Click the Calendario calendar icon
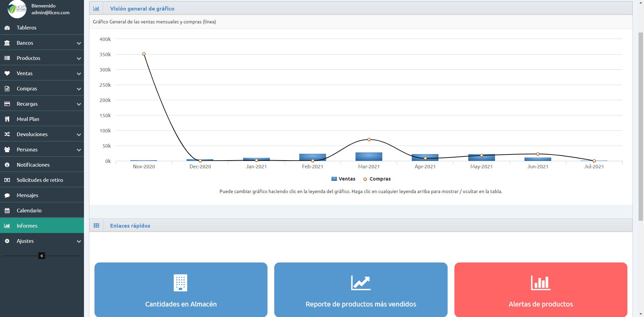Image resolution: width=644 pixels, height=317 pixels. pos(7,211)
